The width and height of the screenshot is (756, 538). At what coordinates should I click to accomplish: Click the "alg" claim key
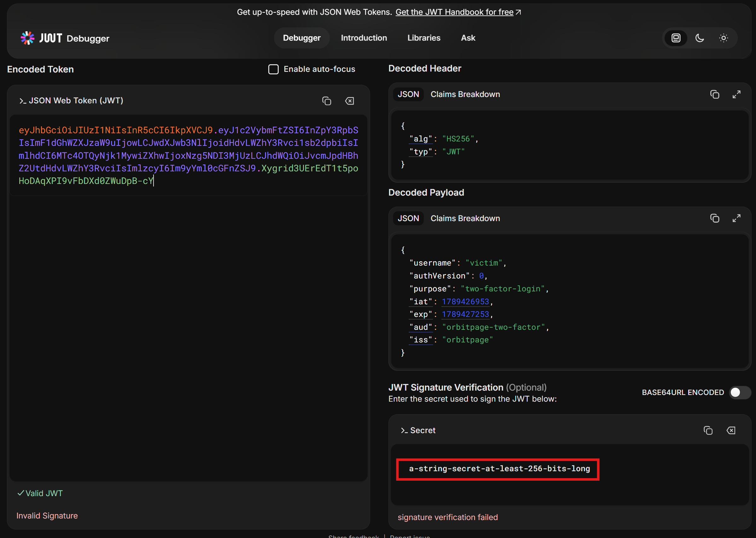tap(421, 139)
